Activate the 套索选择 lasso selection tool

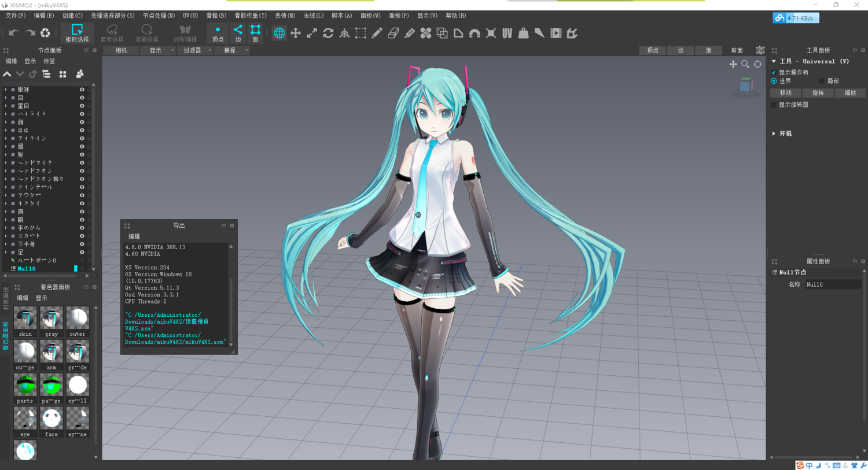click(x=112, y=33)
